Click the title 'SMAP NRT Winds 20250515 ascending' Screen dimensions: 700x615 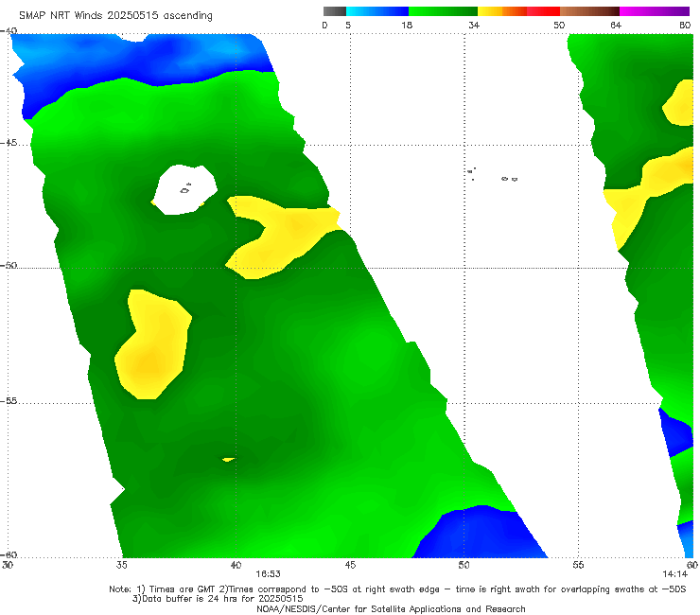pyautogui.click(x=115, y=15)
